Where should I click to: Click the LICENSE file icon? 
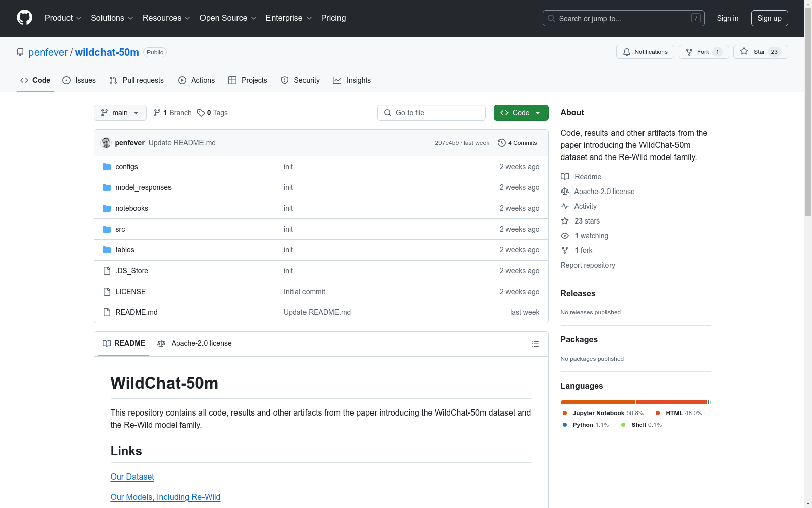point(107,292)
